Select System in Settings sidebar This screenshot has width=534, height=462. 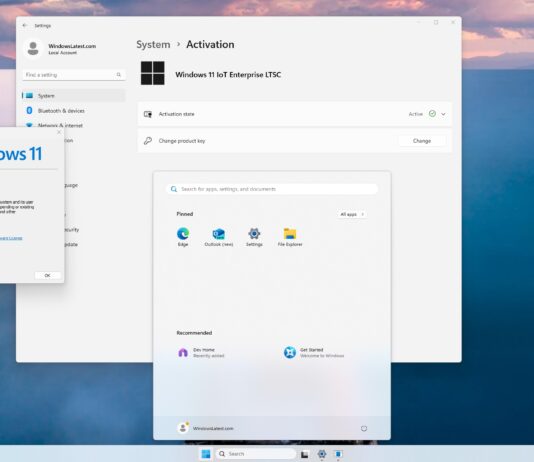(x=74, y=96)
